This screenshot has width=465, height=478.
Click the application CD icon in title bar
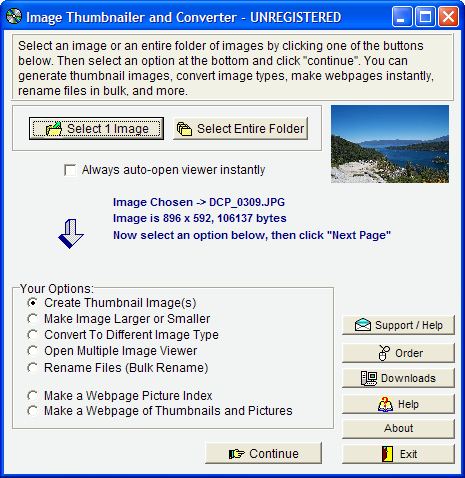[14, 17]
